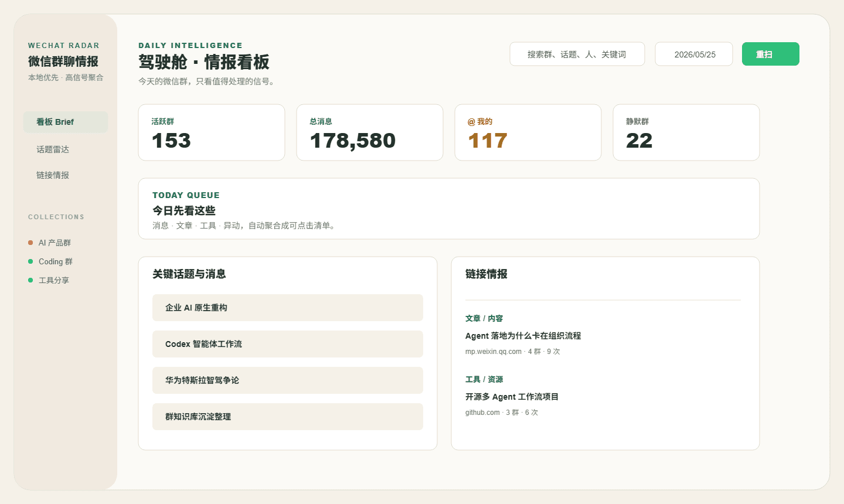Click the 本地优先 · 高信号聚合 tagline
844x504 pixels.
pyautogui.click(x=66, y=77)
